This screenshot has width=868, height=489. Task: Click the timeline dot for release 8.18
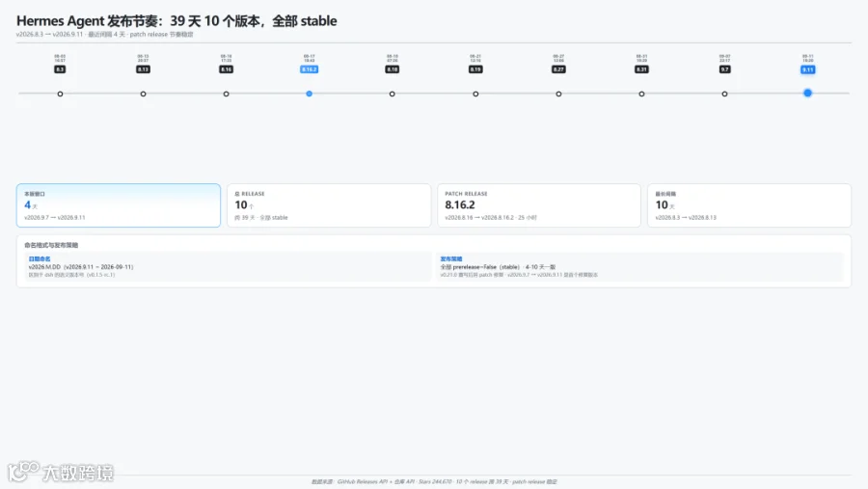[x=392, y=94]
